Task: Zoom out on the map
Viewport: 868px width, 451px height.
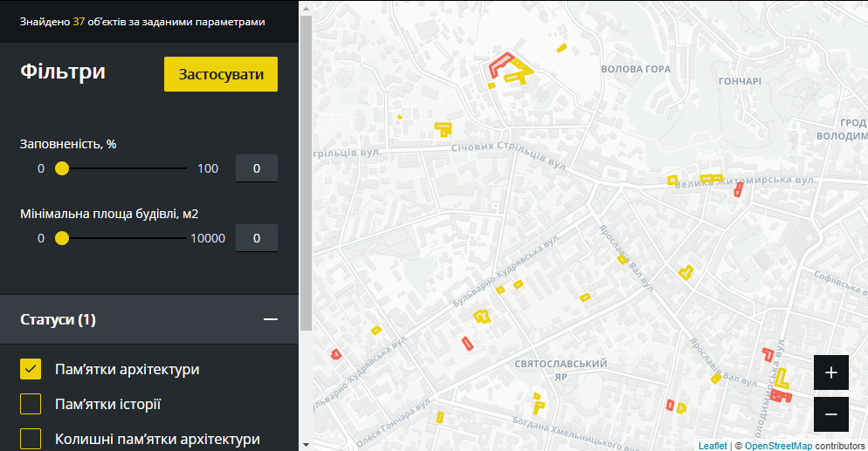Action: [830, 414]
